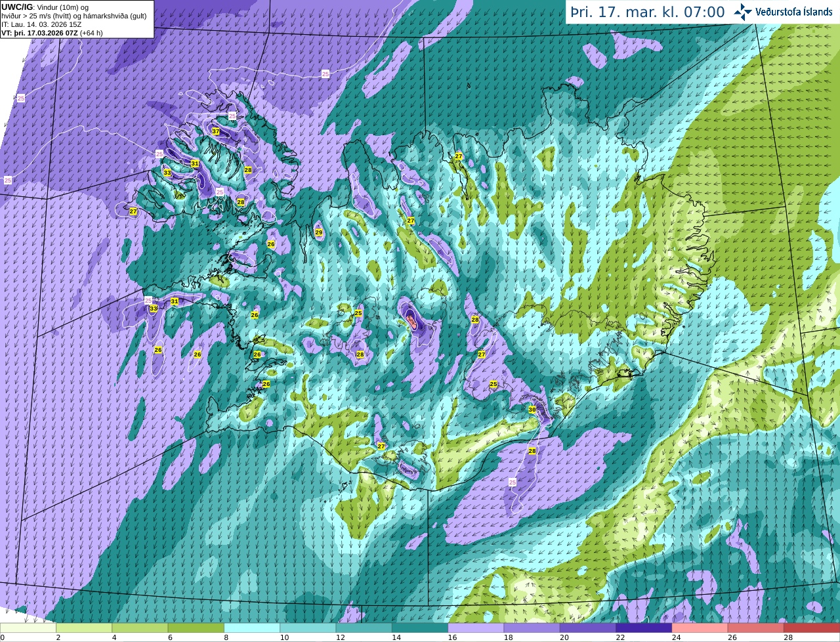Select the 14–16 m/s teal legend color

(420, 628)
